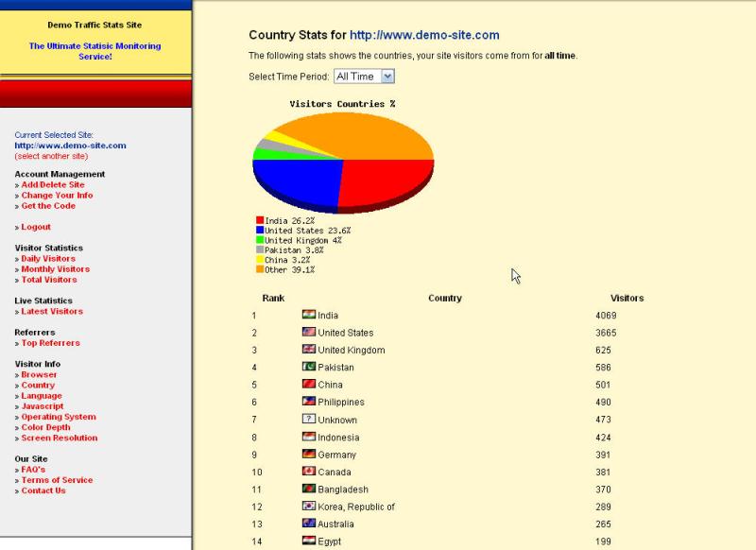Click the Visitors column header

point(627,298)
